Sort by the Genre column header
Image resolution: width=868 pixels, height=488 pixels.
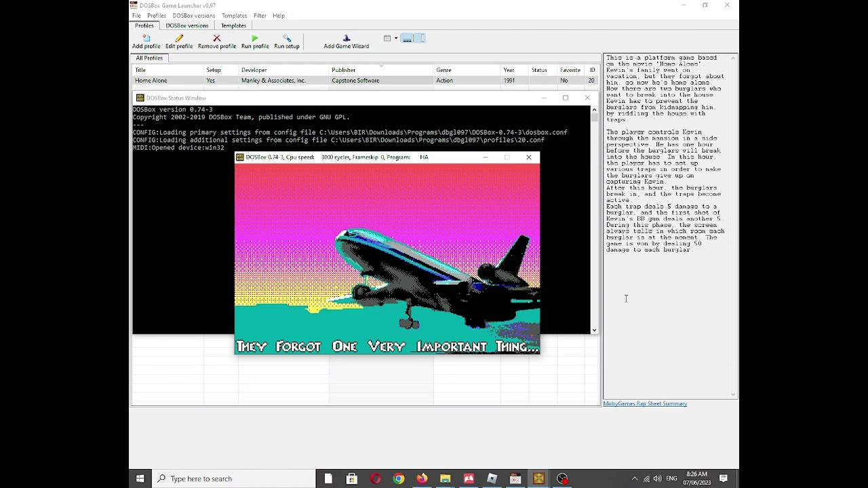pos(467,70)
